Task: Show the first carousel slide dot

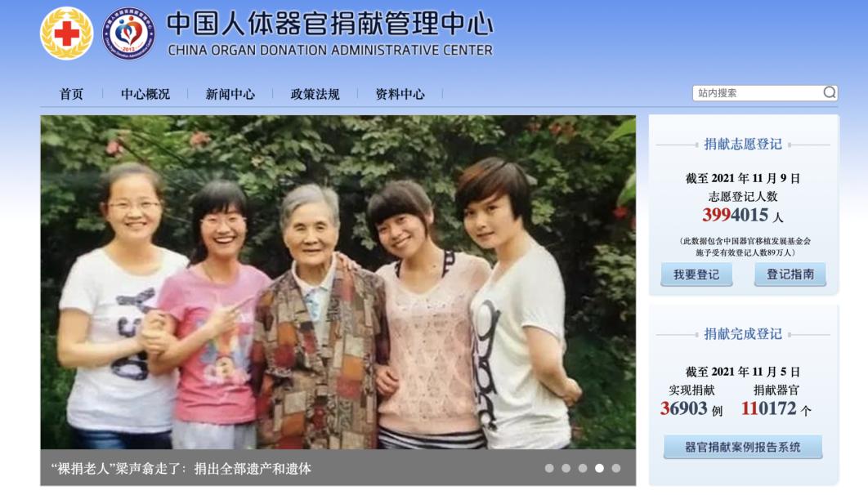Action: [x=549, y=468]
